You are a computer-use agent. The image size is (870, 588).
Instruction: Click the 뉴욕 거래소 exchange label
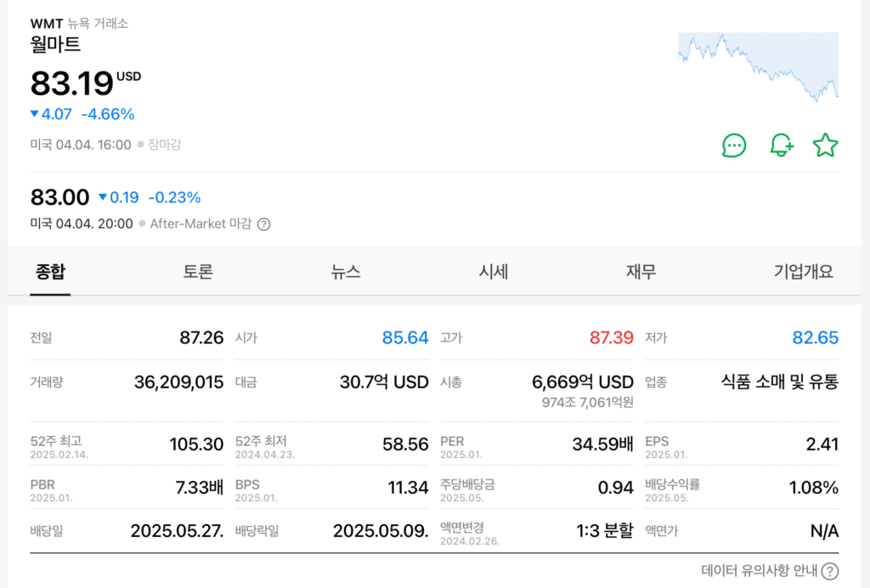click(x=98, y=23)
